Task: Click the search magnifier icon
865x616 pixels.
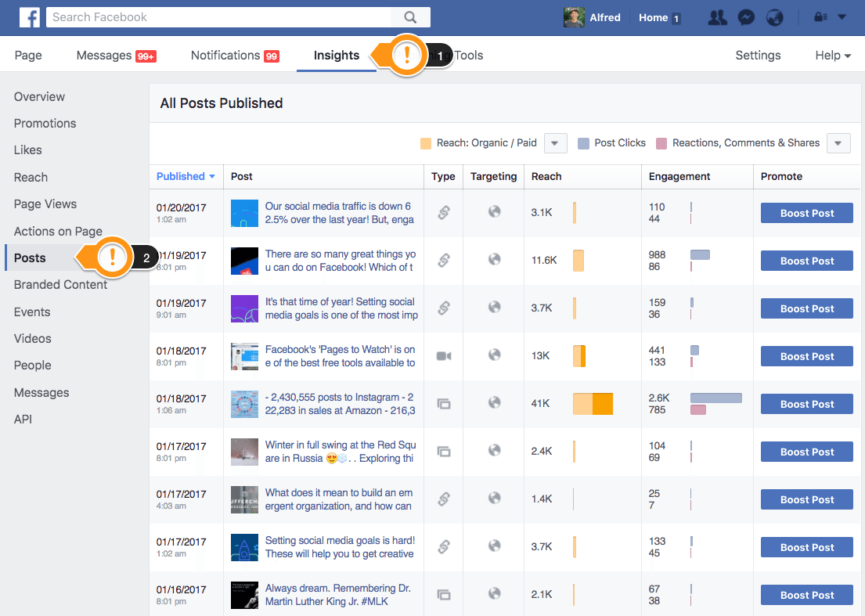Action: click(410, 16)
